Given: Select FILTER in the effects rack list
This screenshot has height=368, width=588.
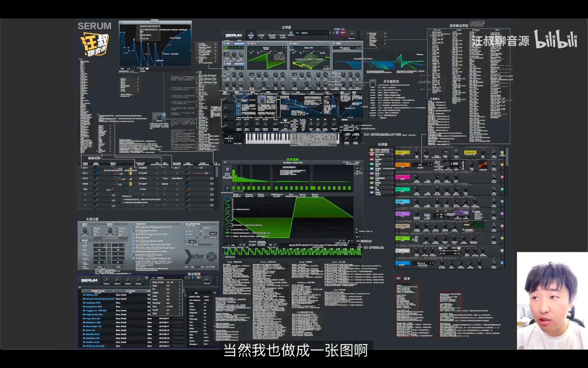Looking at the screenshot, I should pos(381,193).
